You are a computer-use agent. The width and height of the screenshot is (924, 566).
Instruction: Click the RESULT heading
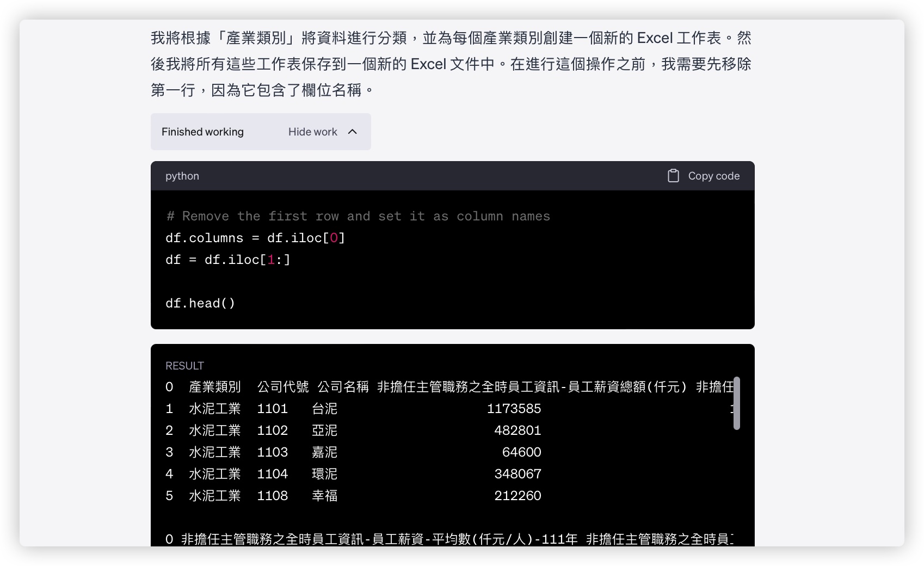(184, 366)
